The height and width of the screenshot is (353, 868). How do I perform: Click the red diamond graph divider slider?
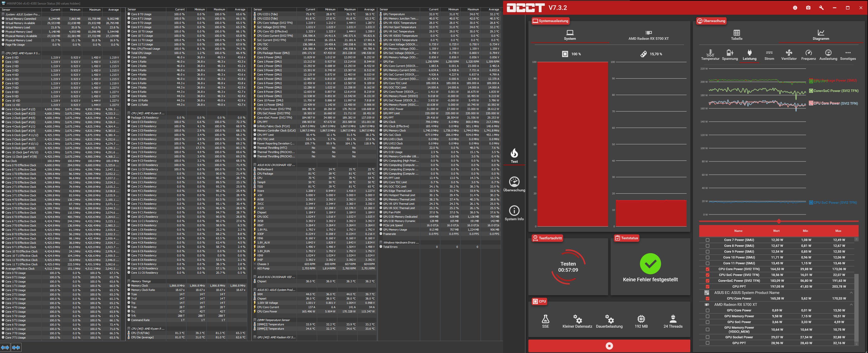coord(779,221)
